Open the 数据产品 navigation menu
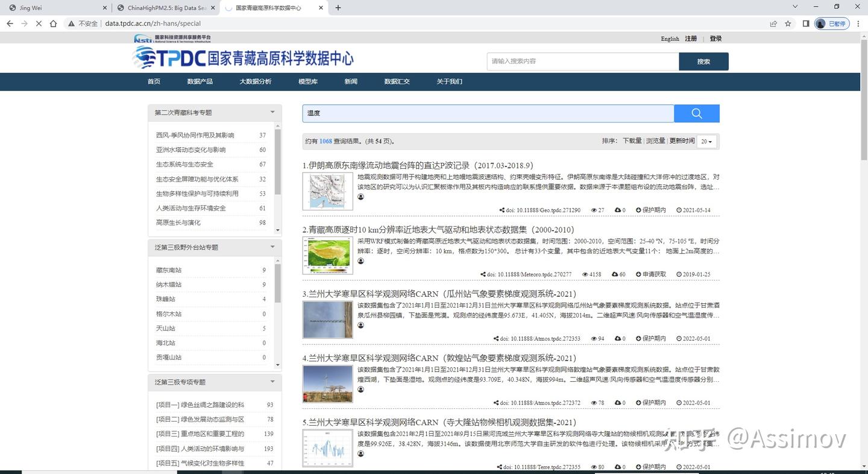This screenshot has height=474, width=868. (x=200, y=81)
